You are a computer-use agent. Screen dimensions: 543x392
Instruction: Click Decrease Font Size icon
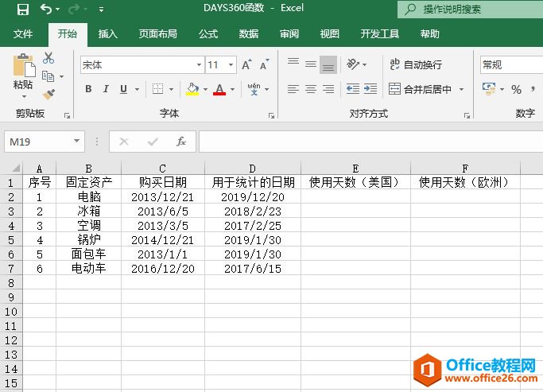(x=264, y=64)
